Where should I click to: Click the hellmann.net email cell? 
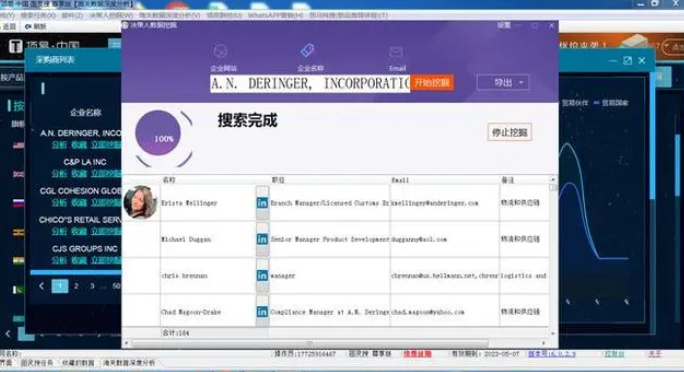[x=445, y=276]
